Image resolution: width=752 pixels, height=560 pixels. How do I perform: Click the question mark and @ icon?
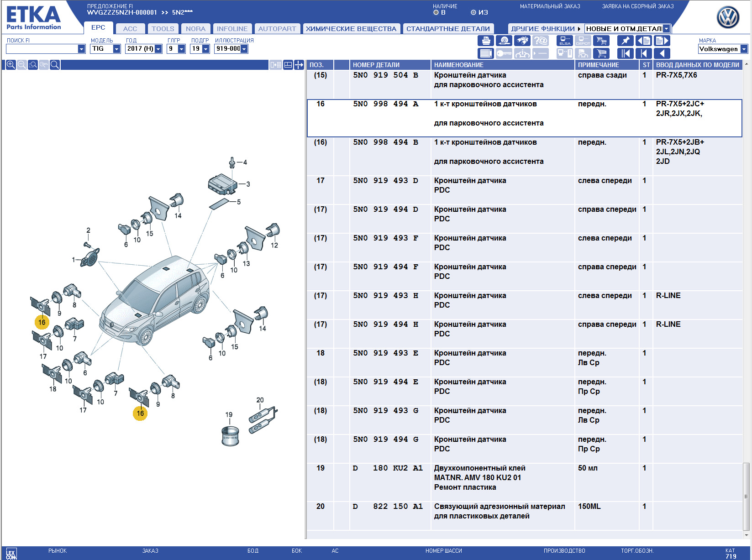tap(541, 41)
